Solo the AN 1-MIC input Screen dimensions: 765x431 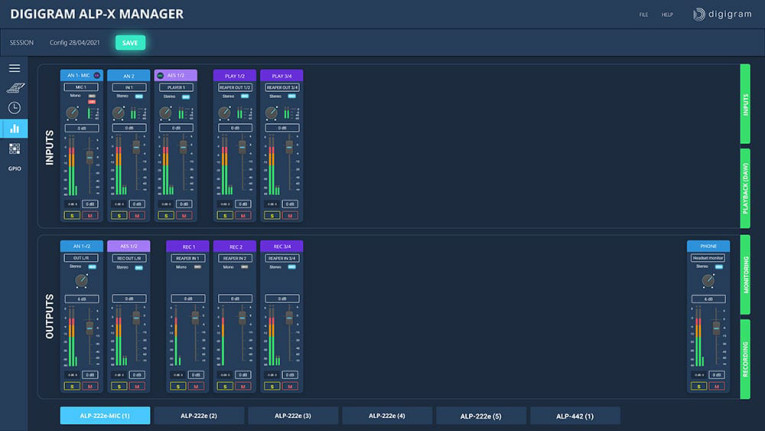click(72, 215)
